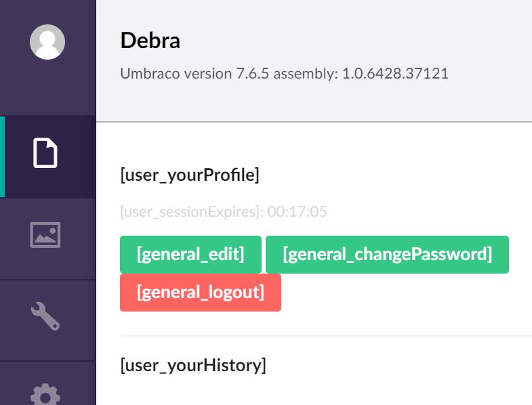Click the [general_changePassword] button
Viewport: 532px width, 405px height.
[387, 255]
